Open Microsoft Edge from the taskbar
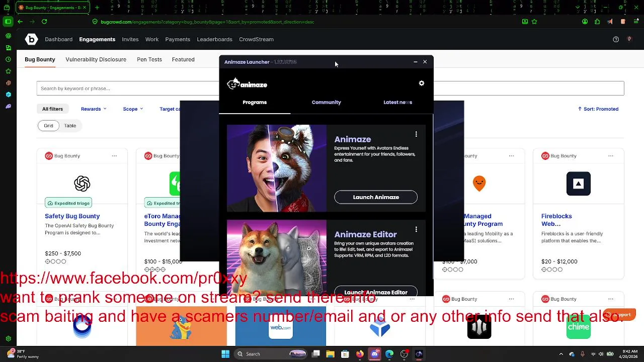 pyautogui.click(x=389, y=354)
